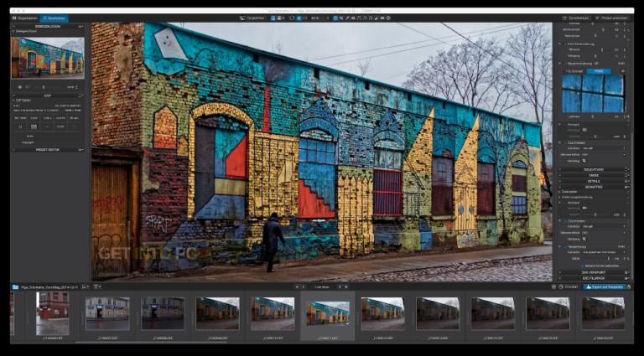The width and height of the screenshot is (644, 356).
Task: Open the Bearbeiten tab
Action: tap(55, 18)
